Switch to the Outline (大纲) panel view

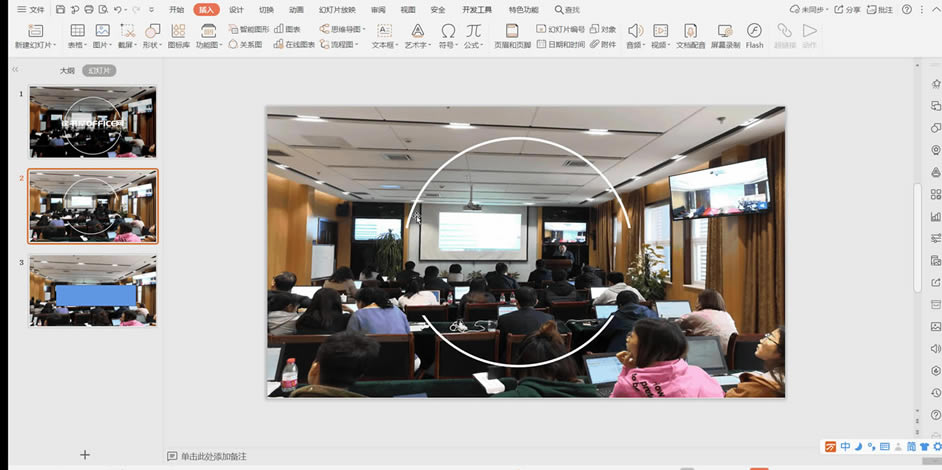pyautogui.click(x=67, y=71)
